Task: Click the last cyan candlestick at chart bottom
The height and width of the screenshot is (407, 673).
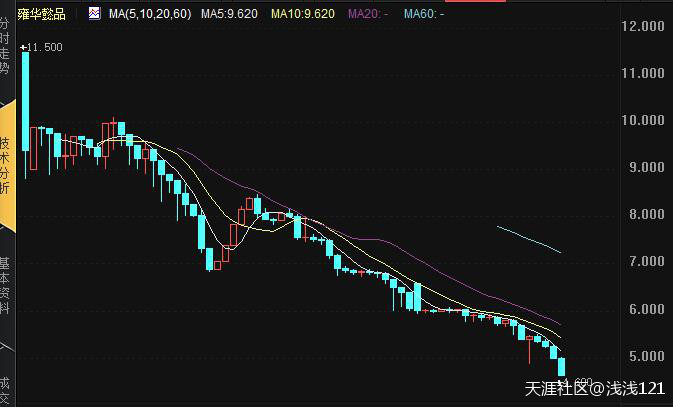Action: [561, 366]
